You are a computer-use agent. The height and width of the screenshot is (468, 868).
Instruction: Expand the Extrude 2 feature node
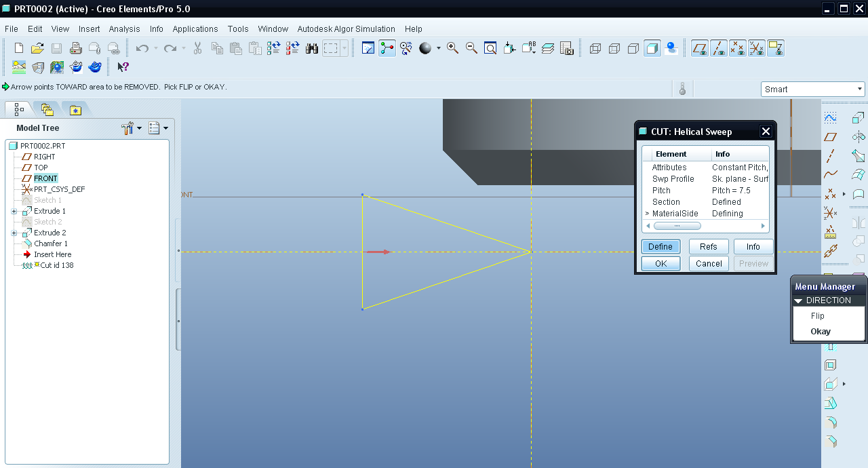tap(14, 233)
